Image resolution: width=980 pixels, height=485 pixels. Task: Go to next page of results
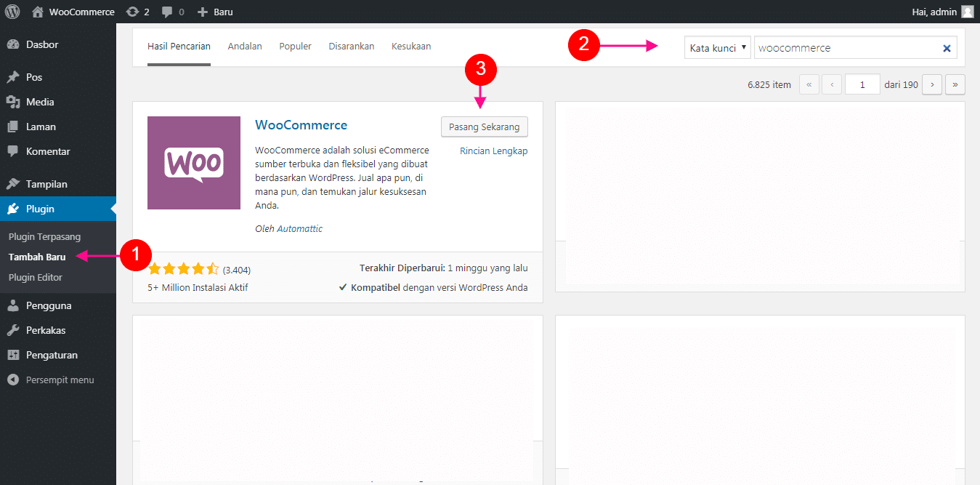click(932, 84)
